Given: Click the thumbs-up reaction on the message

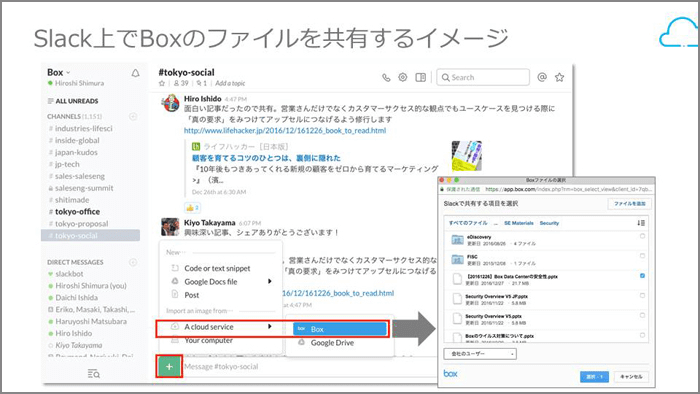Looking at the screenshot, I should tap(192, 207).
